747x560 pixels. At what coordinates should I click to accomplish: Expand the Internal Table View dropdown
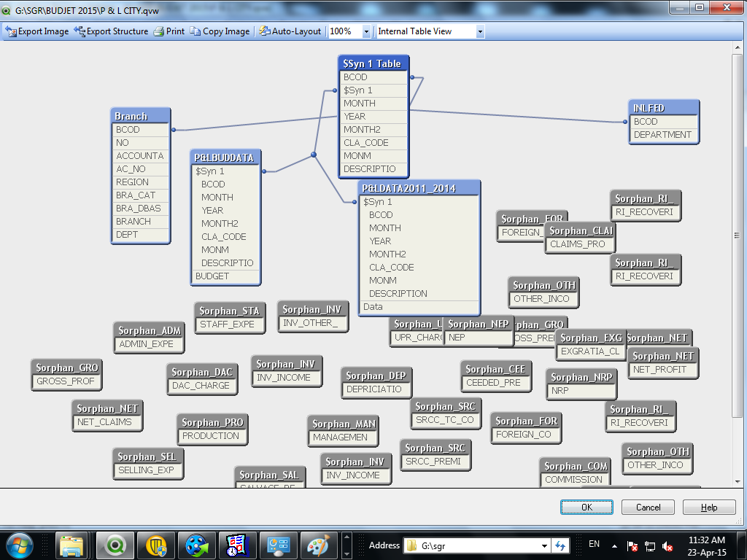(480, 31)
